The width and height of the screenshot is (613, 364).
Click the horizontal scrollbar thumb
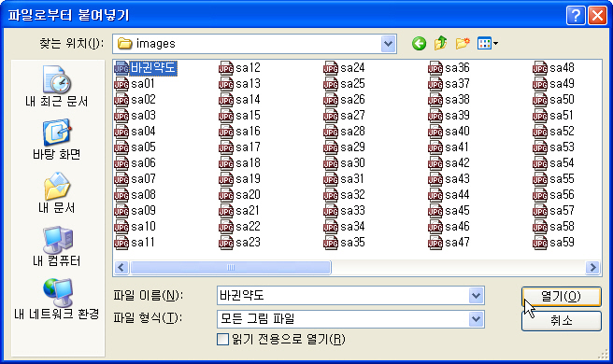pos(231,268)
